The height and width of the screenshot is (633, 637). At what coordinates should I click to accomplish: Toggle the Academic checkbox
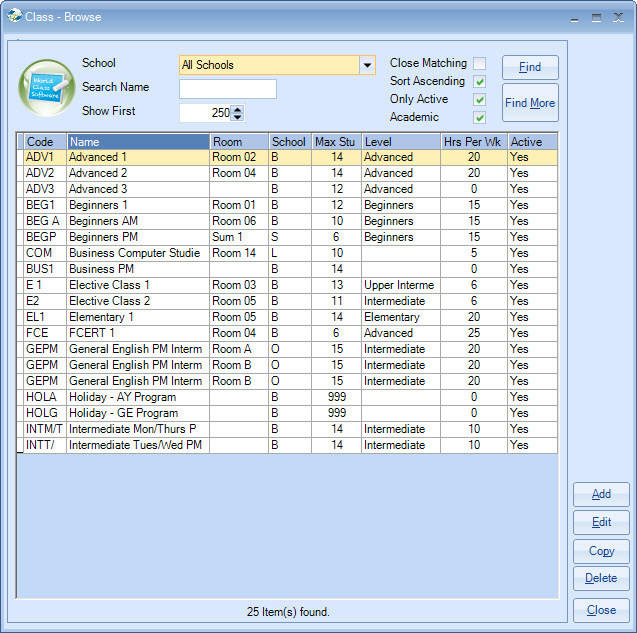click(x=479, y=117)
